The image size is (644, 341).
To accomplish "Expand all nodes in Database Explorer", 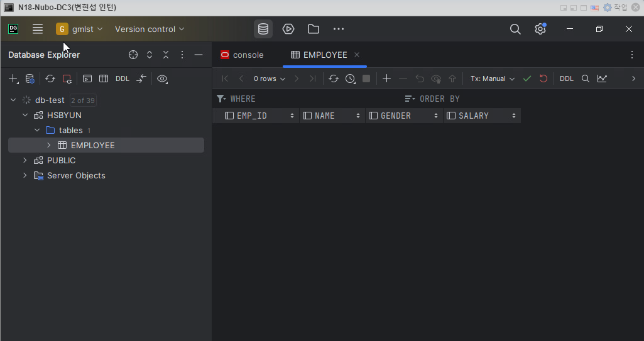I will click(150, 55).
